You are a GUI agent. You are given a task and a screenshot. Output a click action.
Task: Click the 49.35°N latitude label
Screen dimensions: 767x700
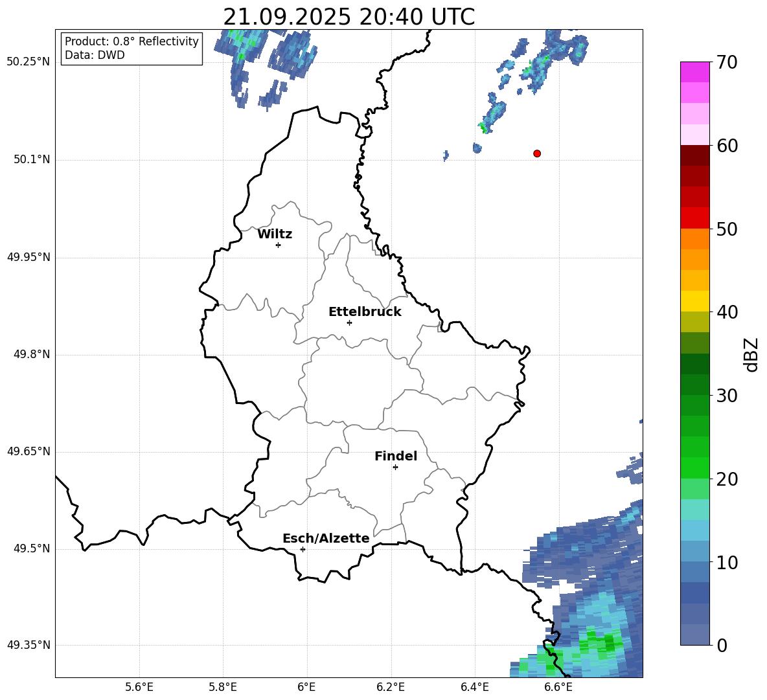(x=29, y=645)
